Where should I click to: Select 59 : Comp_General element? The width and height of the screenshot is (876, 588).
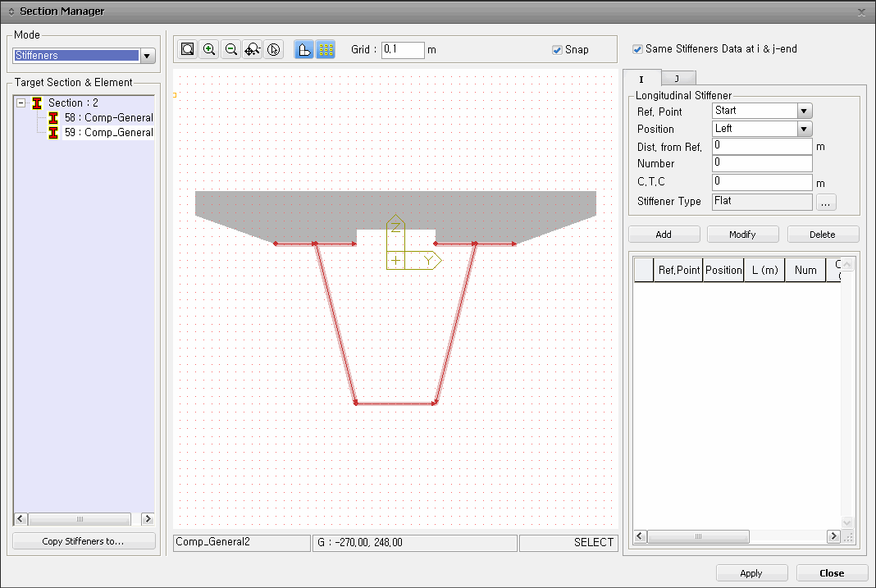tap(108, 132)
